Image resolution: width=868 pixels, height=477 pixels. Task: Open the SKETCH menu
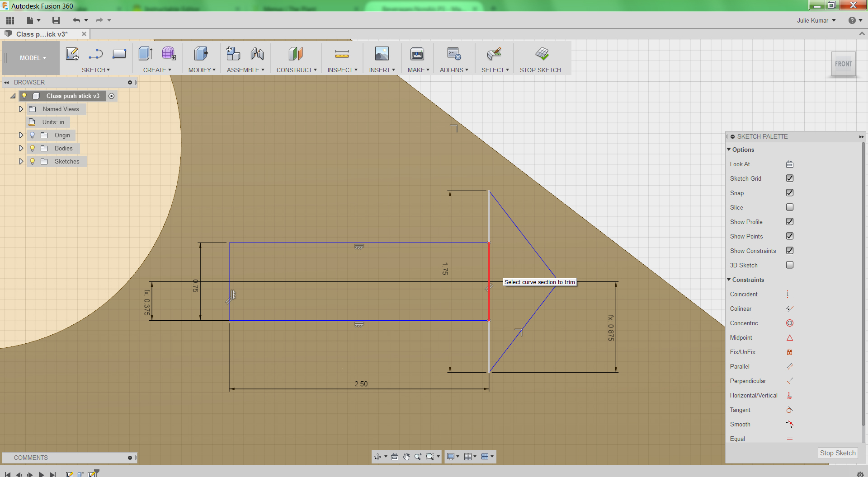tap(95, 70)
